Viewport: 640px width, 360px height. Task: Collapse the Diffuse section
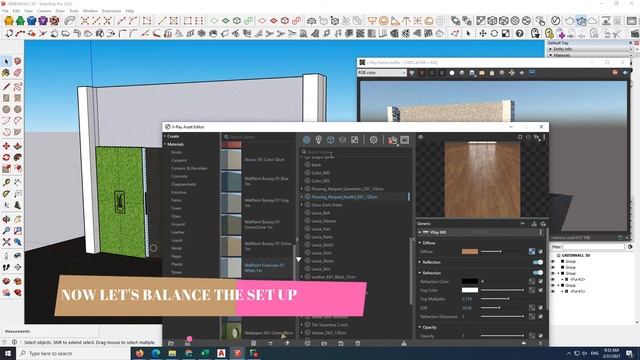click(420, 243)
